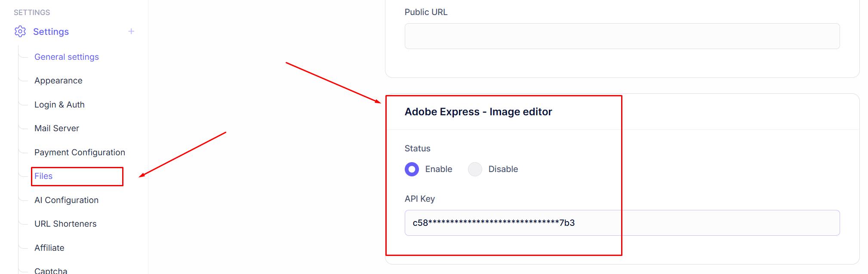Click the Adobe Express - Image editor heading

(478, 112)
